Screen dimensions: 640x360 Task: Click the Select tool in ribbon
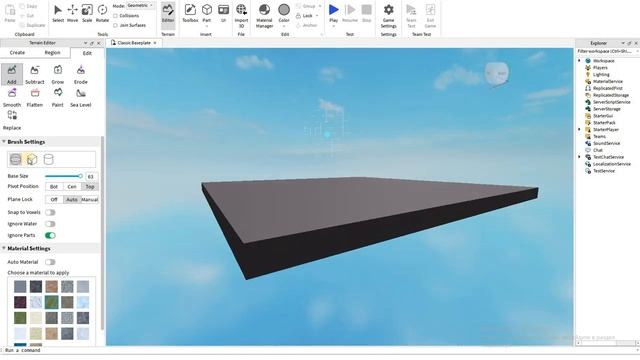click(x=58, y=13)
